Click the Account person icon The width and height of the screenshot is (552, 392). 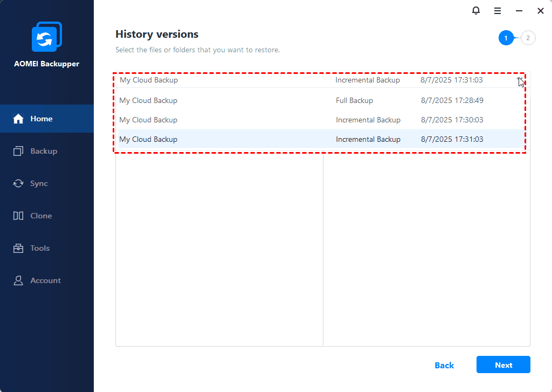coord(18,281)
